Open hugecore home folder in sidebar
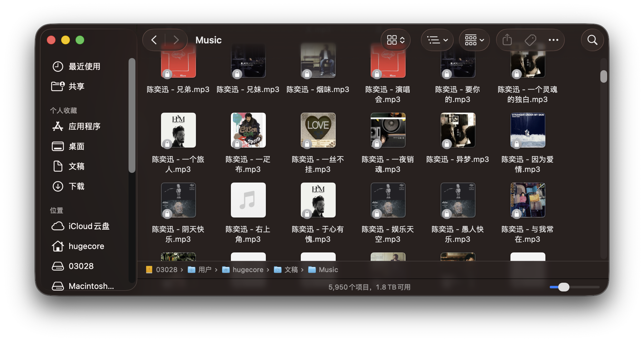Viewport: 644px width, 342px height. [86, 246]
